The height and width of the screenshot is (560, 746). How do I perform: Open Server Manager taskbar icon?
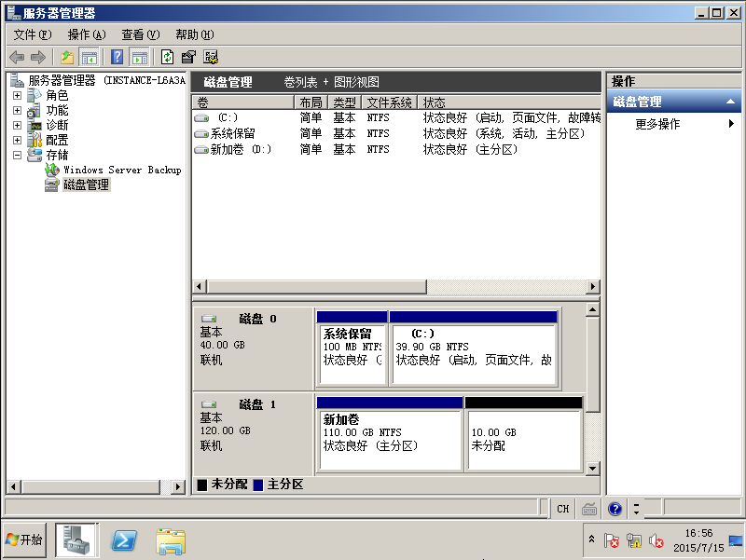[x=76, y=540]
